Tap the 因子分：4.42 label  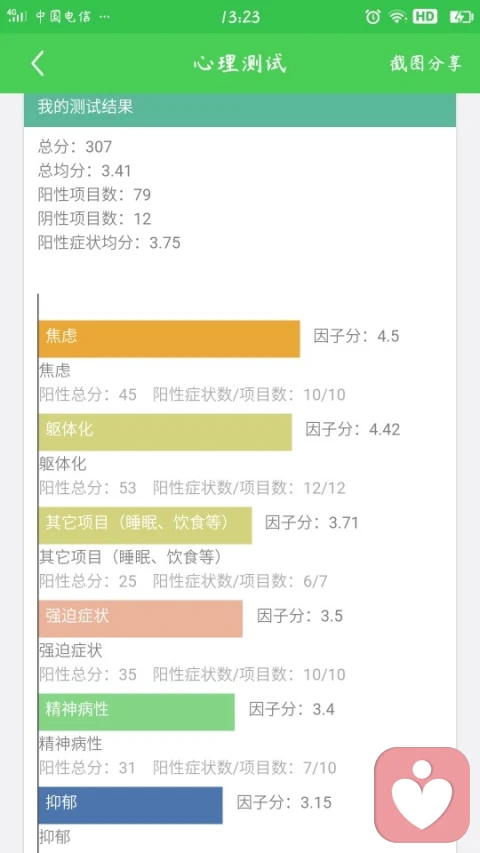tap(353, 429)
